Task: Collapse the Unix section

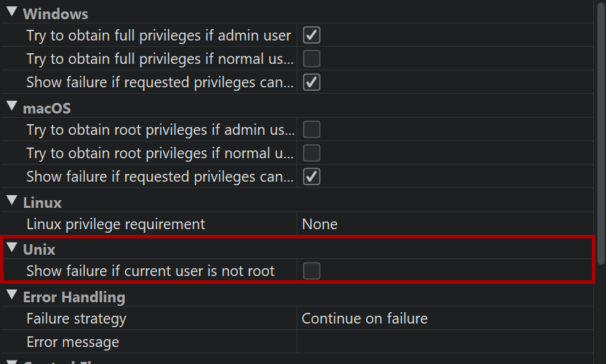Action: (x=12, y=248)
